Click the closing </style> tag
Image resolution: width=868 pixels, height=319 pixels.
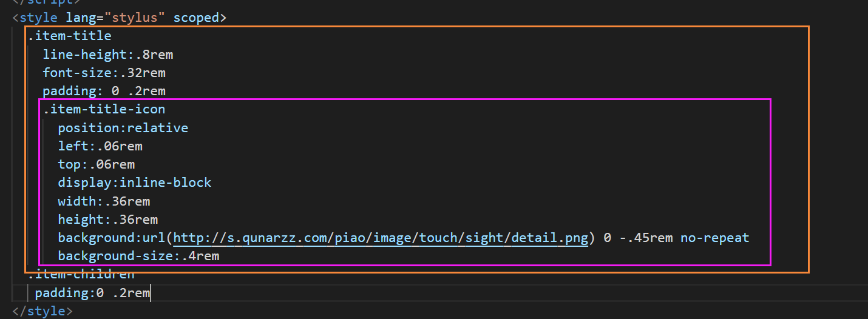(x=42, y=311)
